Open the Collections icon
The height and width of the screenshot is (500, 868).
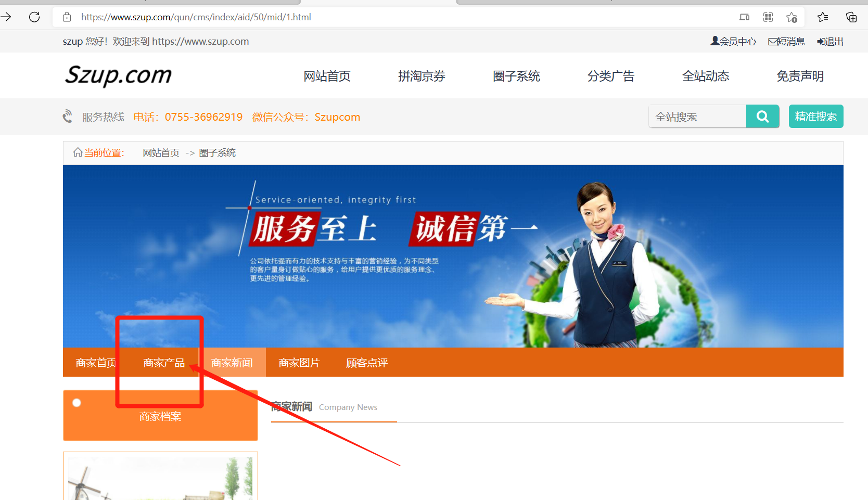851,17
